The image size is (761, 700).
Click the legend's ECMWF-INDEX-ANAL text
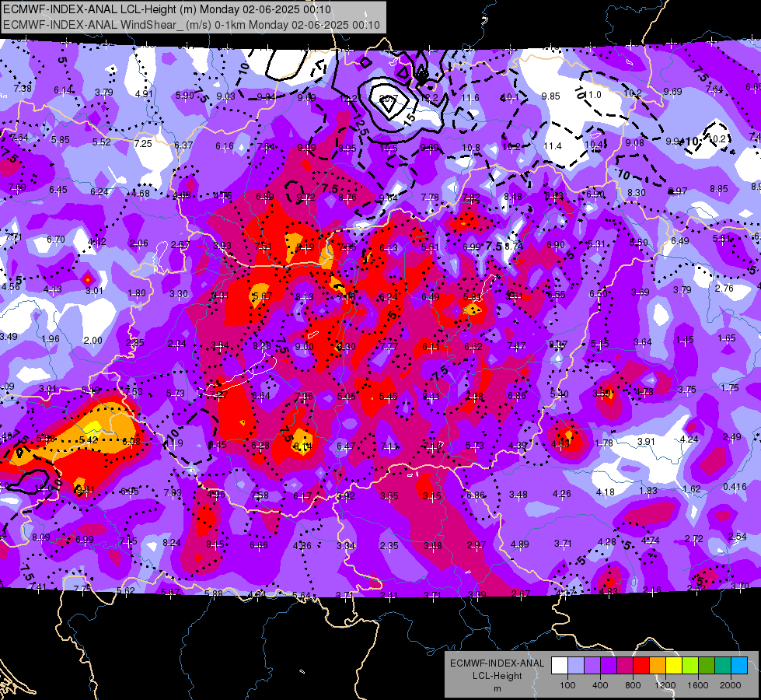[x=497, y=663]
